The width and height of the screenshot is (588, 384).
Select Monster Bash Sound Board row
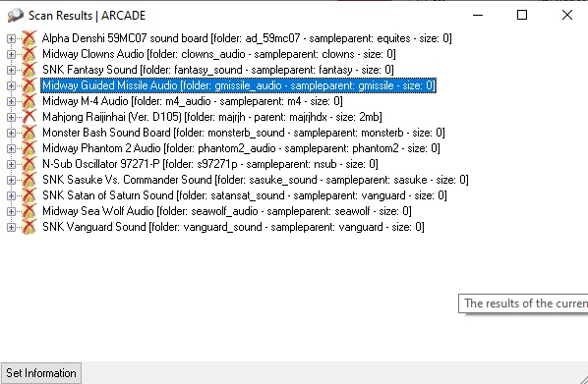[x=244, y=133]
